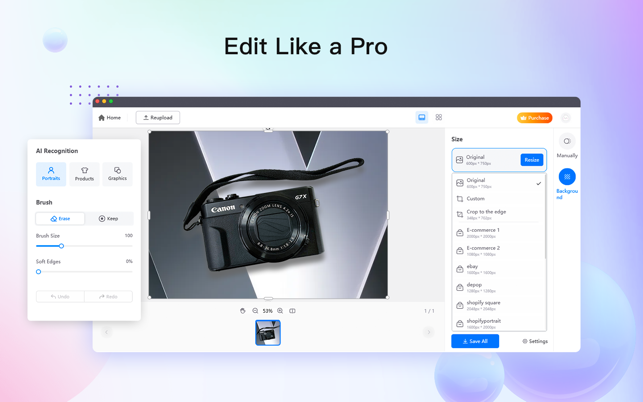Select Original size option in list
The image size is (643, 402).
pos(499,183)
